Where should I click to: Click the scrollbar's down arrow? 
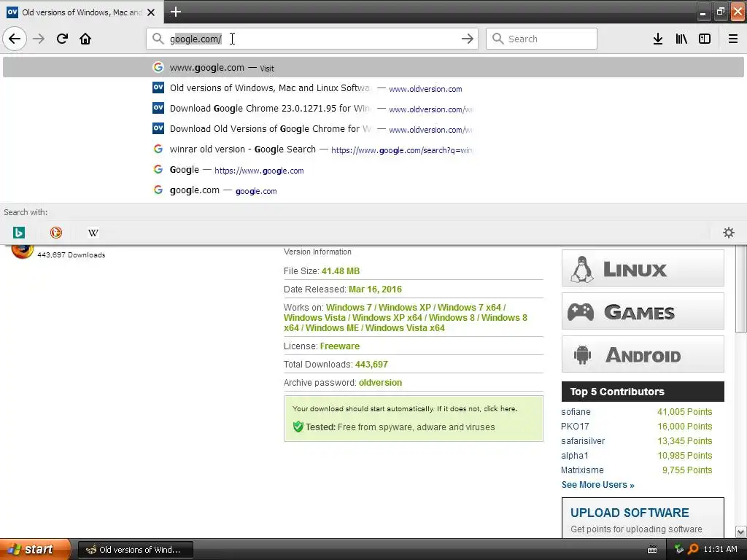pyautogui.click(x=740, y=532)
